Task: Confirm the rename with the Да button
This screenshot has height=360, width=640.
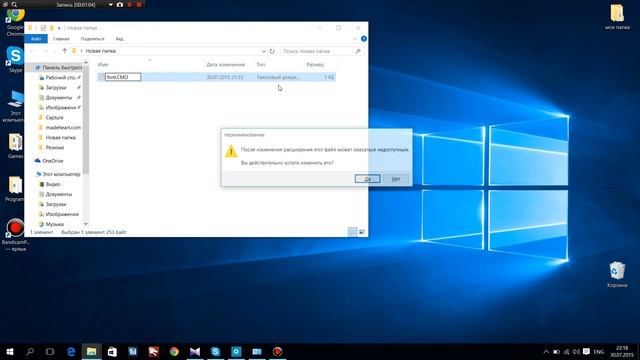Action: coord(367,179)
